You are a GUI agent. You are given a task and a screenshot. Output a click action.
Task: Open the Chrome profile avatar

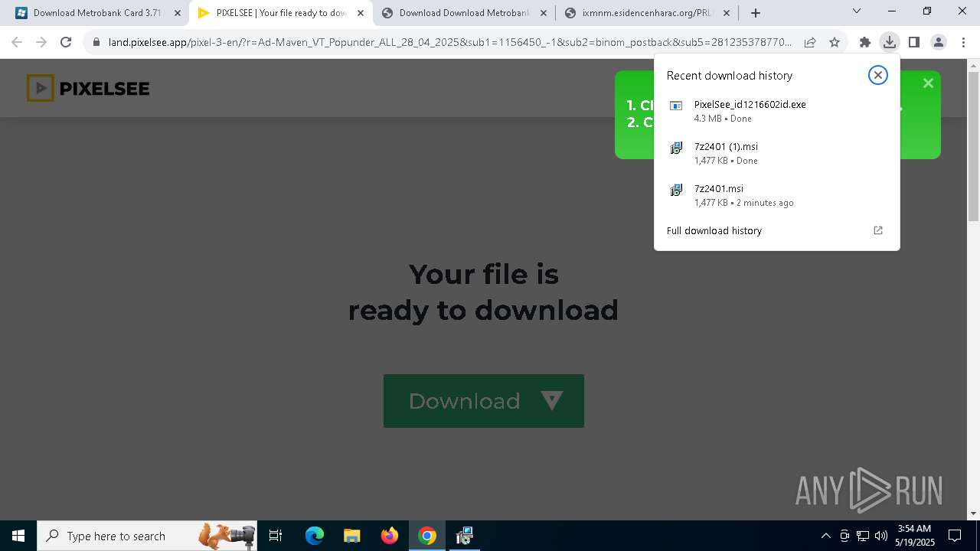(x=939, y=42)
